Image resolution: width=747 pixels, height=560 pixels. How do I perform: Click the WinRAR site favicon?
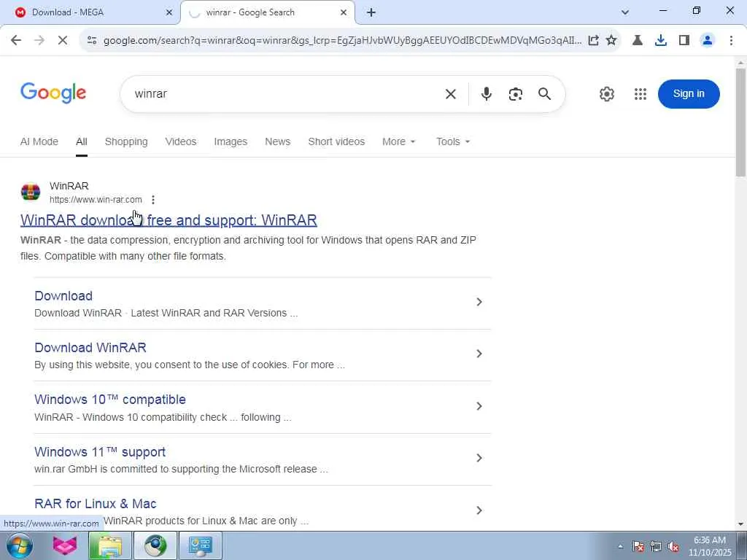pyautogui.click(x=31, y=192)
